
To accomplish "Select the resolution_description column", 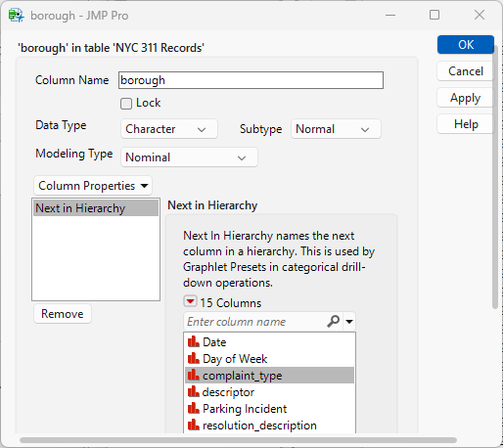I will [269, 426].
